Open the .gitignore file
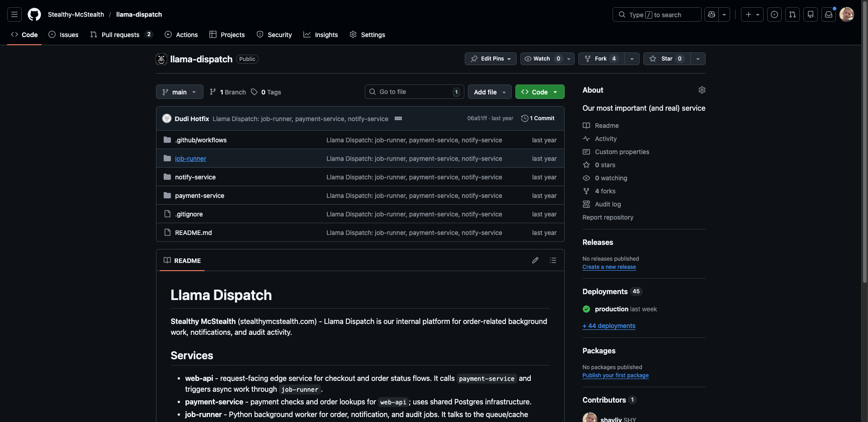The width and height of the screenshot is (868, 422). (189, 214)
